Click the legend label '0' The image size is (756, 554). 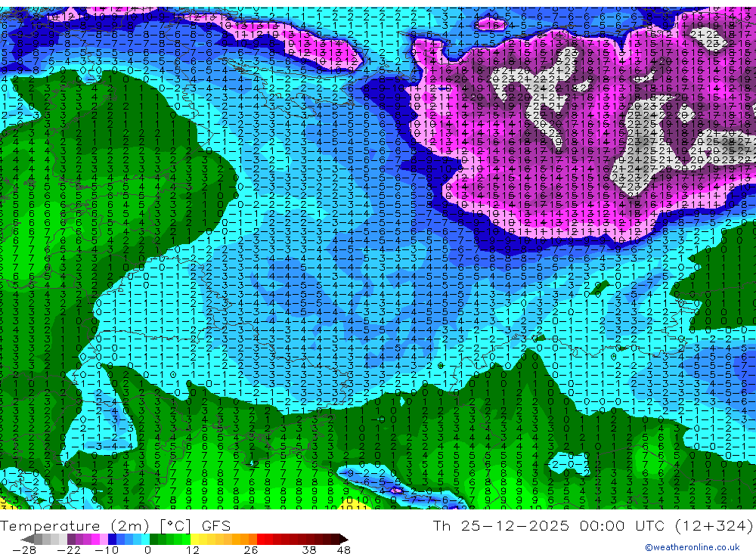pyautogui.click(x=147, y=550)
